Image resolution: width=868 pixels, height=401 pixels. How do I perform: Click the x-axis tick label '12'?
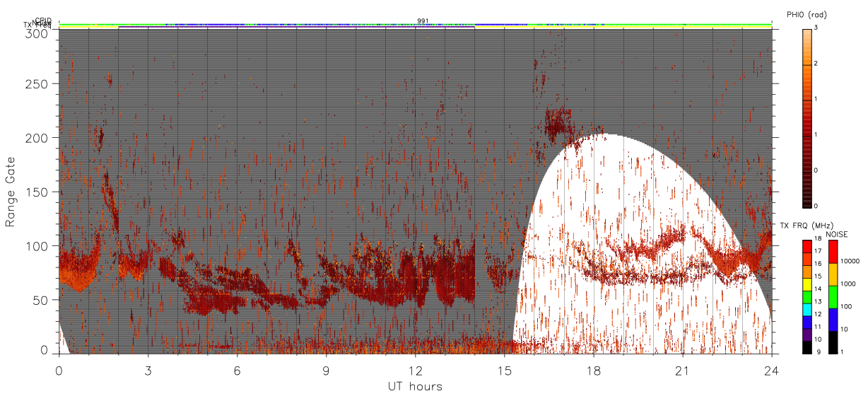[x=416, y=370]
